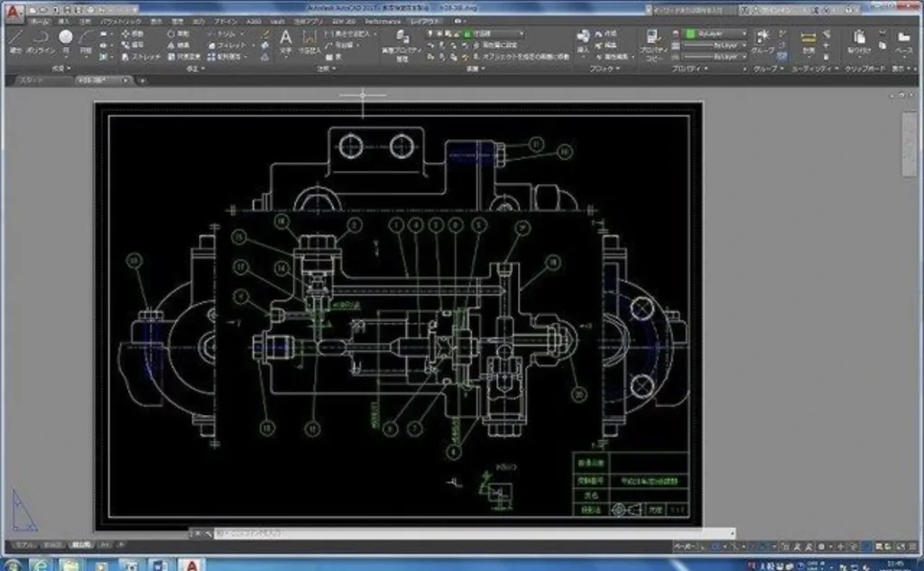Expand the 注釈 panel title
Image resolution: width=924 pixels, height=571 pixels.
pos(326,69)
